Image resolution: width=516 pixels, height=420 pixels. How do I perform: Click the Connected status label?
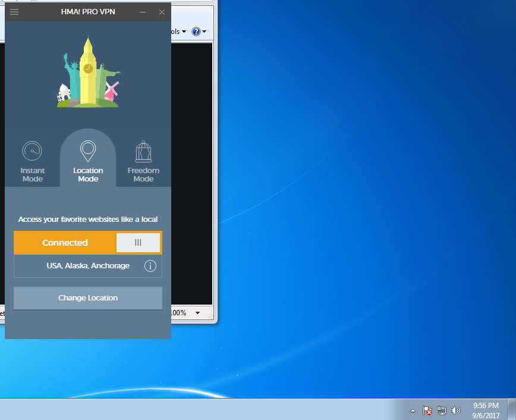[x=65, y=243]
